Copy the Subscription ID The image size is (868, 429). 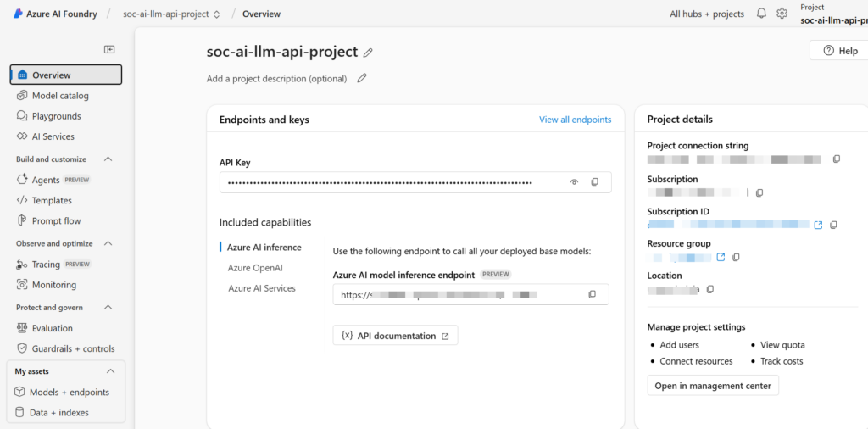pos(833,225)
